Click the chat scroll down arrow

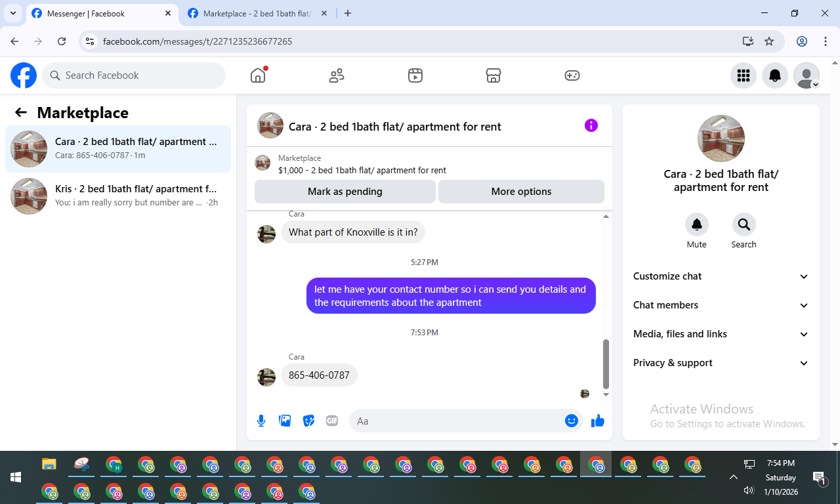(x=606, y=394)
